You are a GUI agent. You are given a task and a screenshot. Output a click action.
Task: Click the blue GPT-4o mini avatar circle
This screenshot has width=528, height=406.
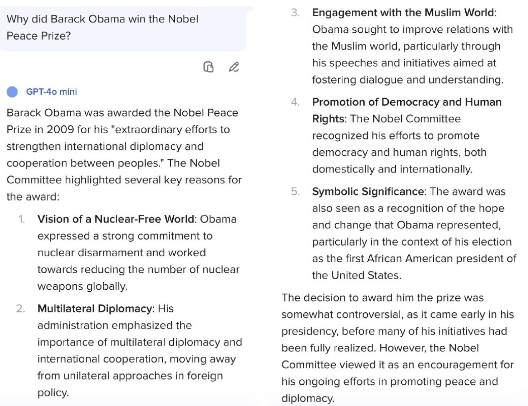point(12,92)
